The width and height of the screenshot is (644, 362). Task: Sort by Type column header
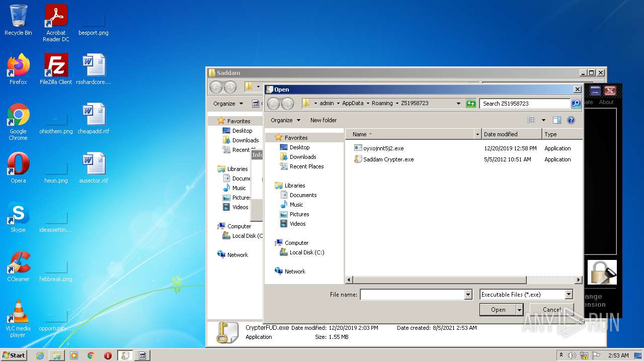pyautogui.click(x=562, y=134)
